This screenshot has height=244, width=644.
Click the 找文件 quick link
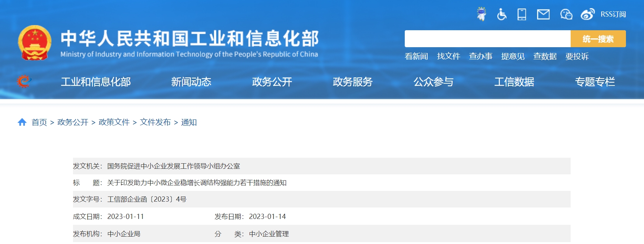point(448,56)
